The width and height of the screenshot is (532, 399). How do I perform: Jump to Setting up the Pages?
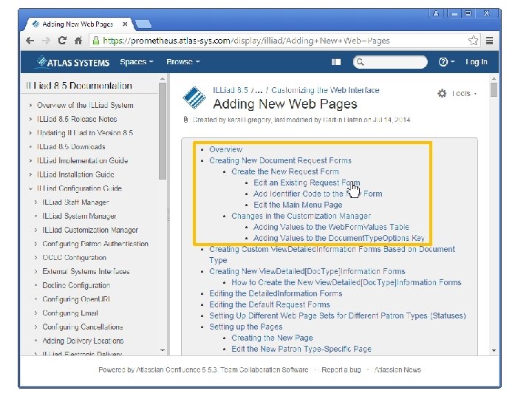[x=245, y=327]
